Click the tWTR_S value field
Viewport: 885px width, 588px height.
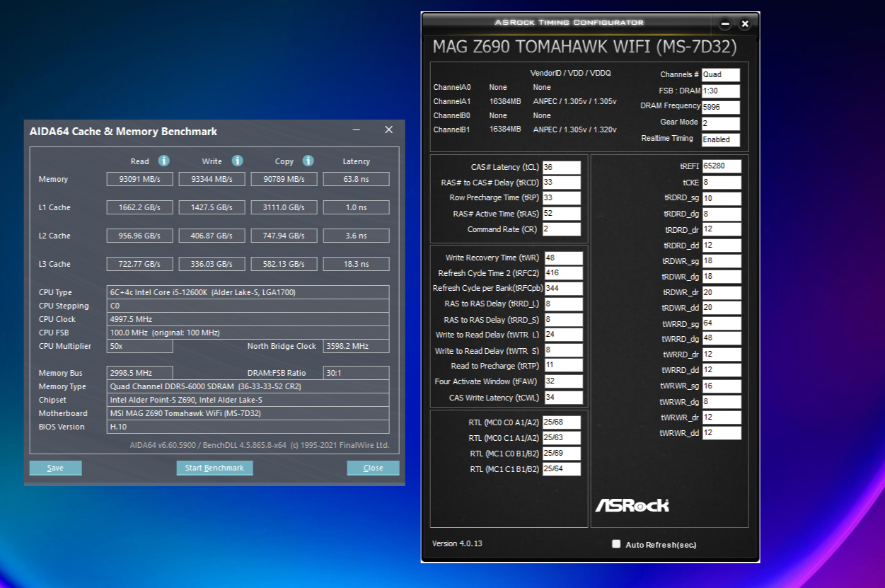tap(563, 350)
